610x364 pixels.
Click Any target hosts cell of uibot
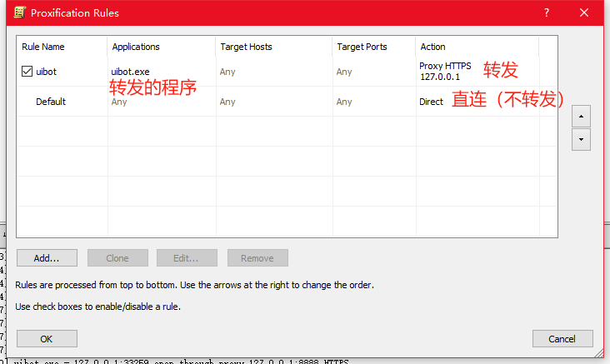(x=227, y=72)
